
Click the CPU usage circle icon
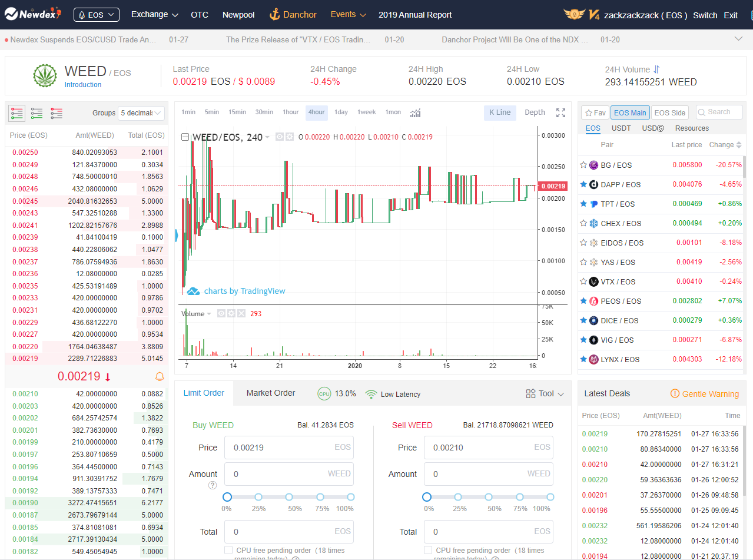pyautogui.click(x=324, y=393)
